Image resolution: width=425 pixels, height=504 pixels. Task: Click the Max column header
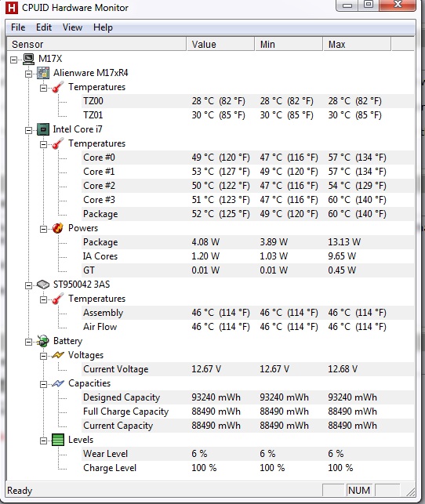pos(357,44)
